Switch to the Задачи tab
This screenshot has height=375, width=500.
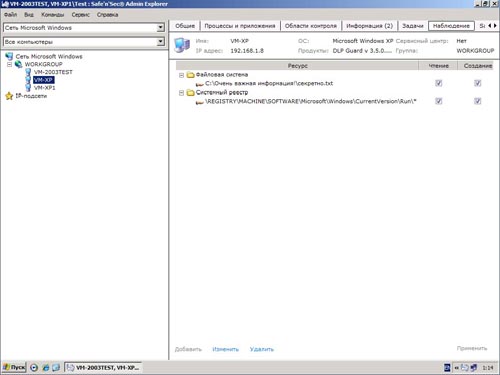tap(413, 26)
